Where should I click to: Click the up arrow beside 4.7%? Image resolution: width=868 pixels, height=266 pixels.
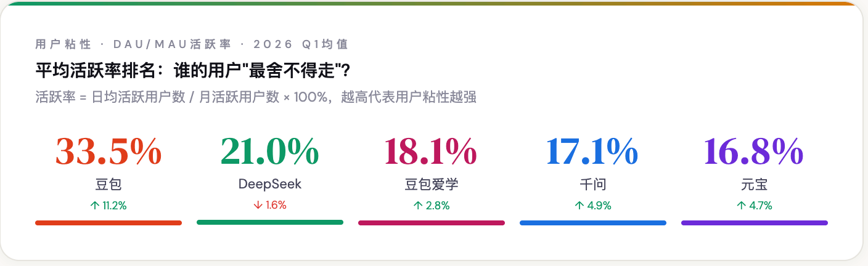click(740, 206)
